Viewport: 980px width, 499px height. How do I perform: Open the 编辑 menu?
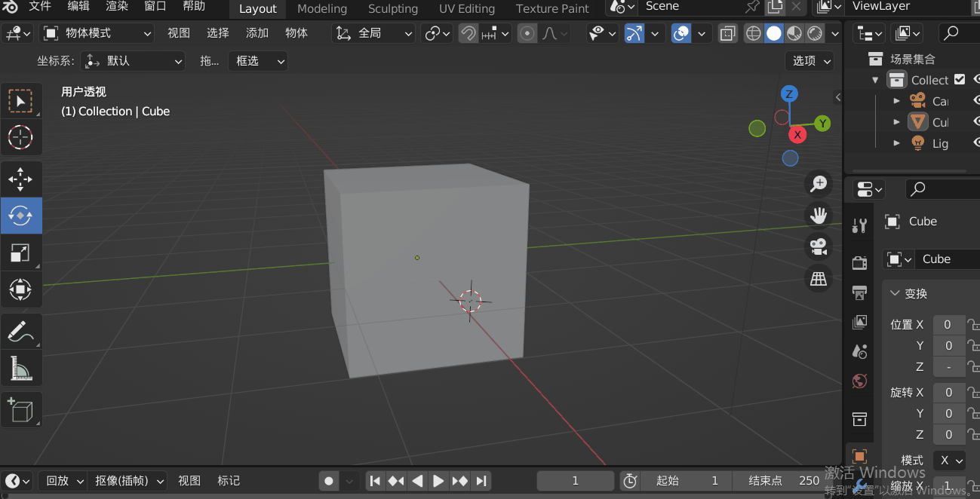(x=78, y=7)
